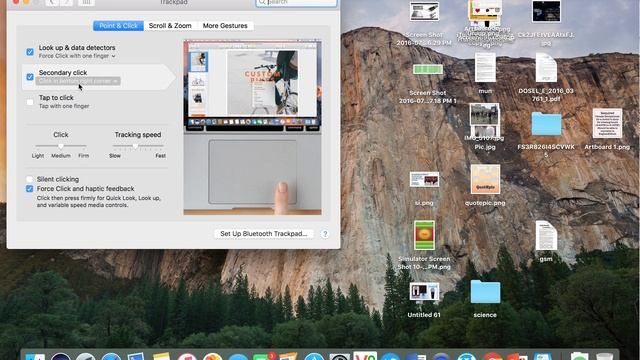Select the Simulator Screen Shot png file
Image resolution: width=640 pixels, height=360 pixels.
[x=424, y=245]
